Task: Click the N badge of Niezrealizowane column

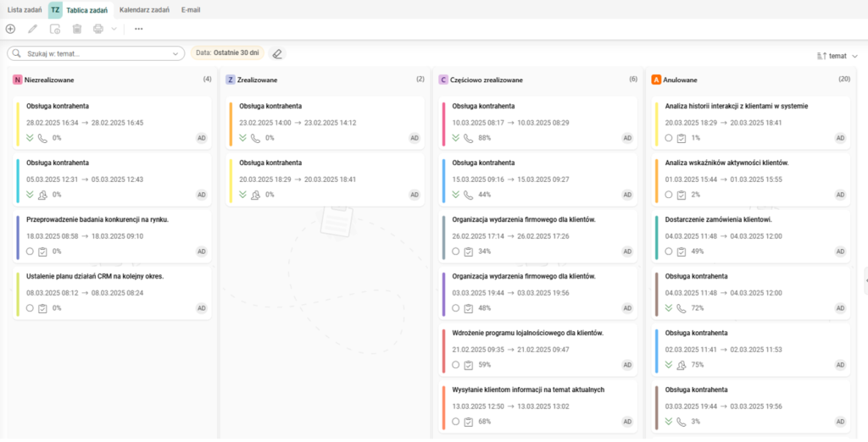Action: [x=17, y=80]
